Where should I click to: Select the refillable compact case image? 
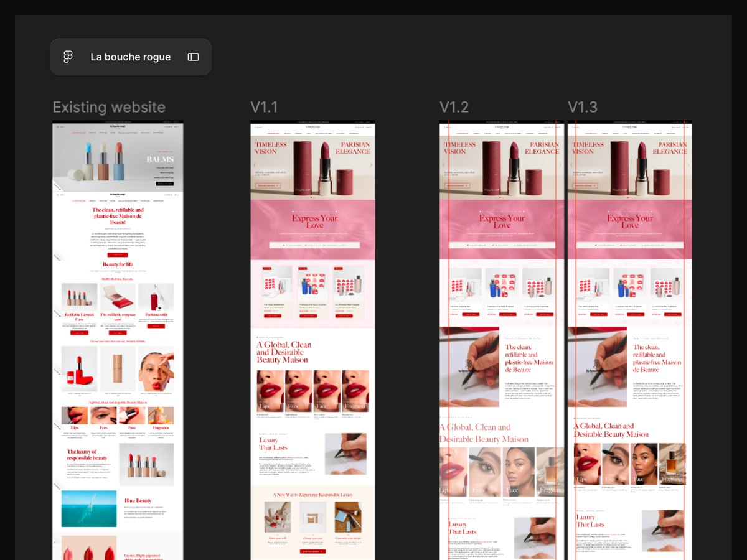click(x=118, y=297)
